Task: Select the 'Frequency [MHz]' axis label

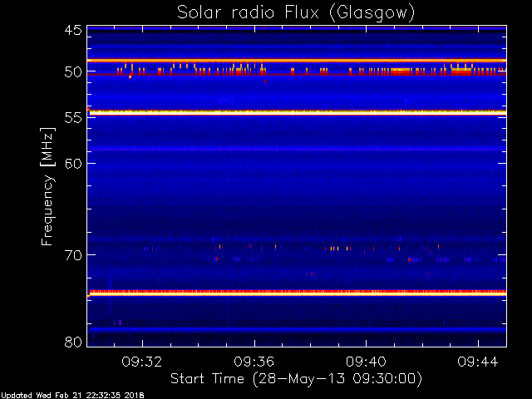Action: tap(48, 186)
